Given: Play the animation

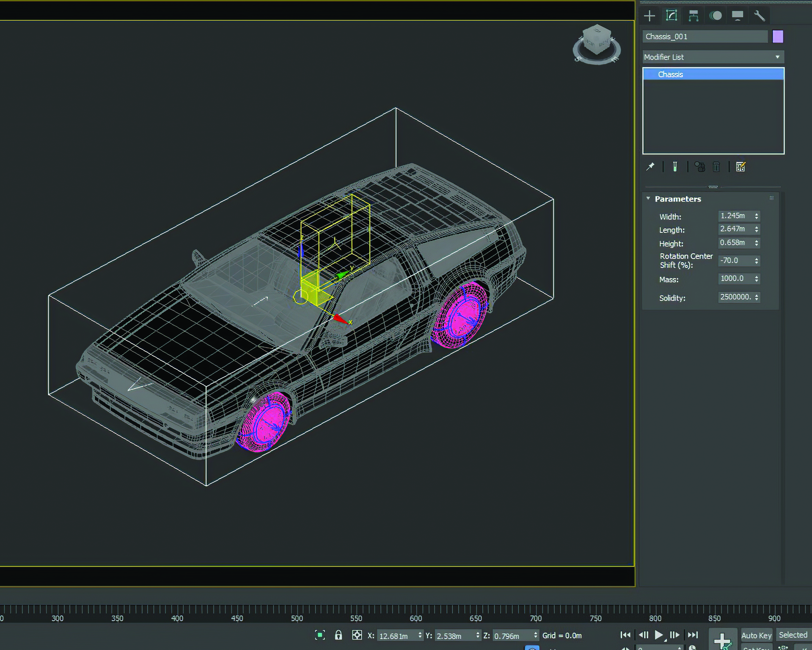Looking at the screenshot, I should point(659,635).
